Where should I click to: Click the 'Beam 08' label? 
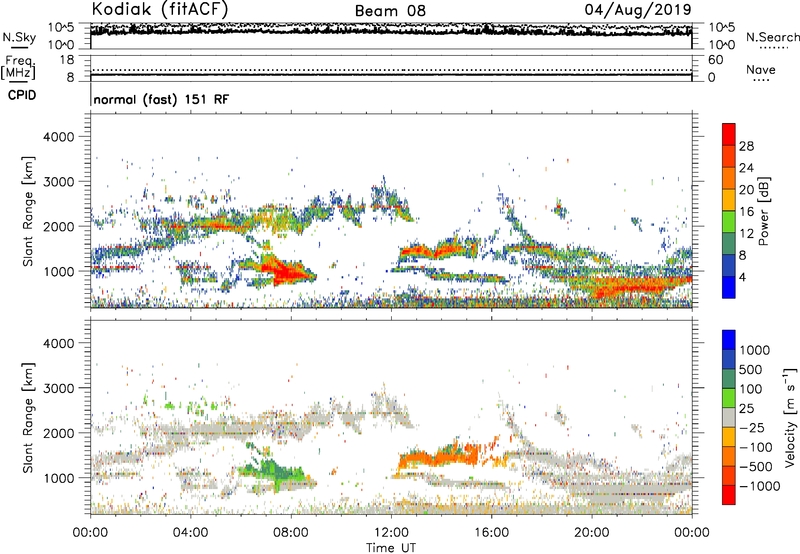390,11
